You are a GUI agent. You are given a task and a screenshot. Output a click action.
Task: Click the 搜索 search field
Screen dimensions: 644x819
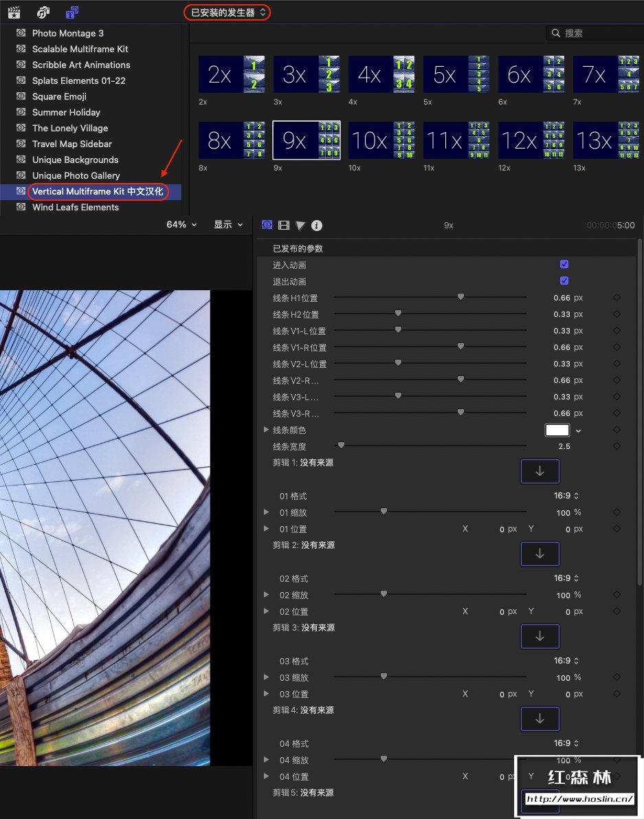595,33
